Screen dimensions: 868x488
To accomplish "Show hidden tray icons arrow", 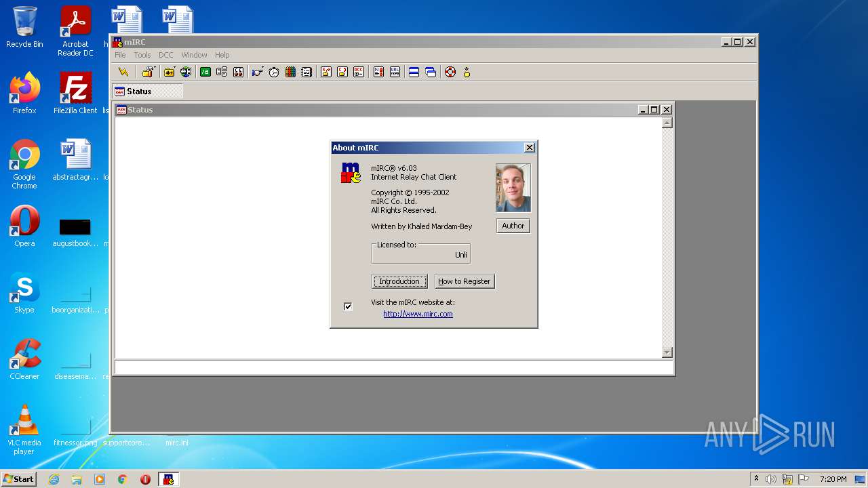I will (x=756, y=479).
